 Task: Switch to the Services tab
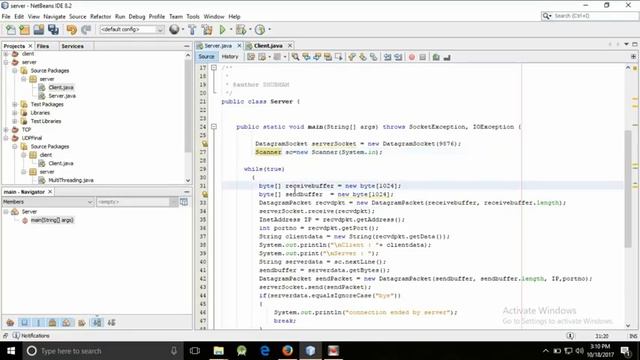point(72,46)
